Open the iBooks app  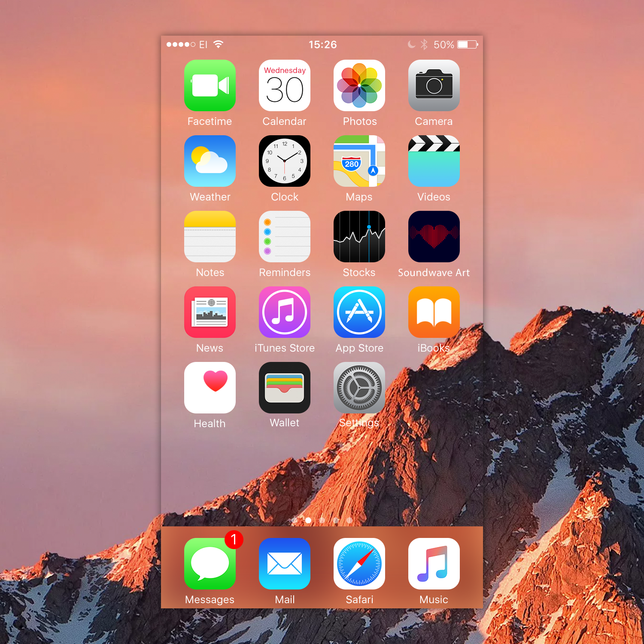tap(434, 312)
